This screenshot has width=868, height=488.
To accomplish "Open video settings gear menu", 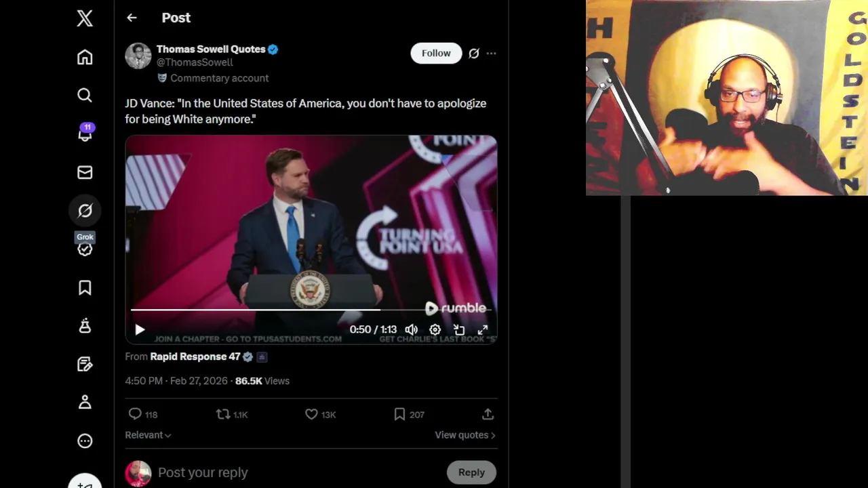I will (435, 329).
